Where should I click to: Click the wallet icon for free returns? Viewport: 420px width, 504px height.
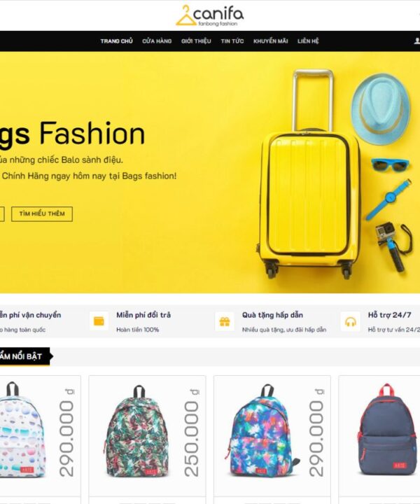click(99, 321)
